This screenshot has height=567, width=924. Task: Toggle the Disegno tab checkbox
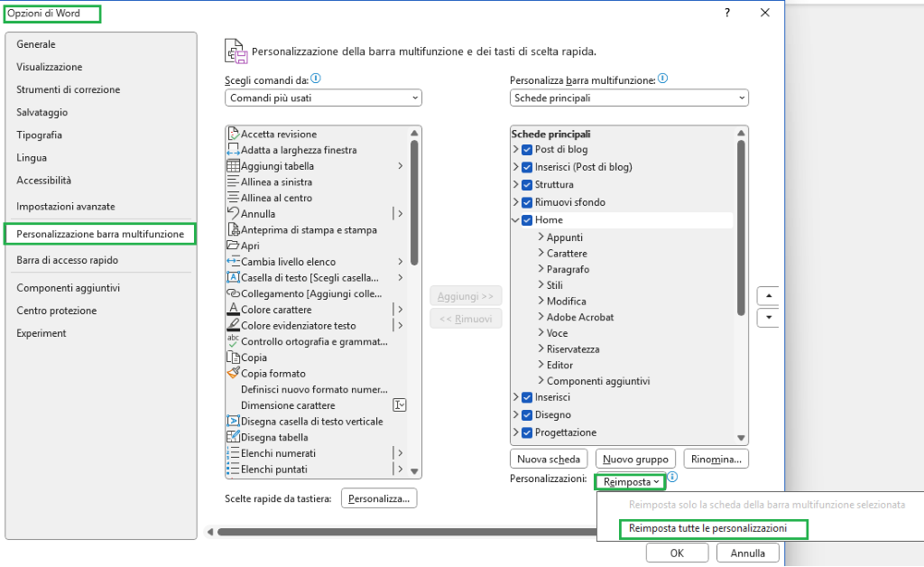(x=527, y=415)
